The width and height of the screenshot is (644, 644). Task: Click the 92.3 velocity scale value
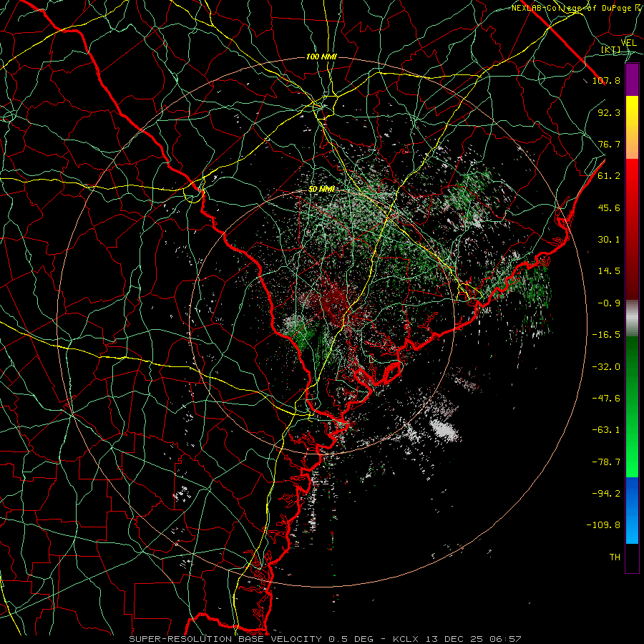tap(609, 112)
